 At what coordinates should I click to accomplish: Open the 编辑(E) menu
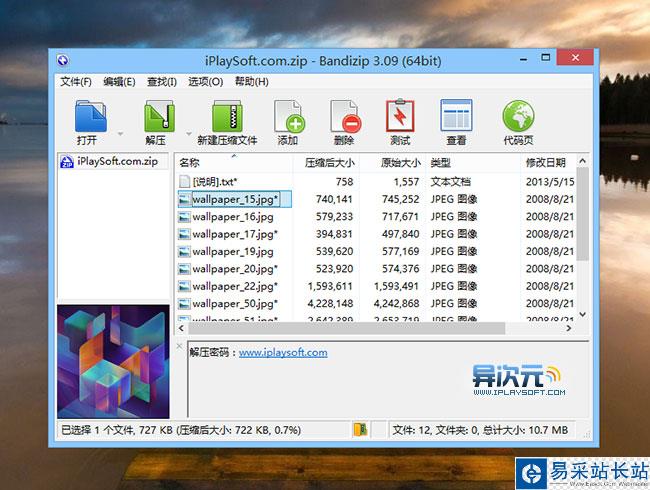119,82
